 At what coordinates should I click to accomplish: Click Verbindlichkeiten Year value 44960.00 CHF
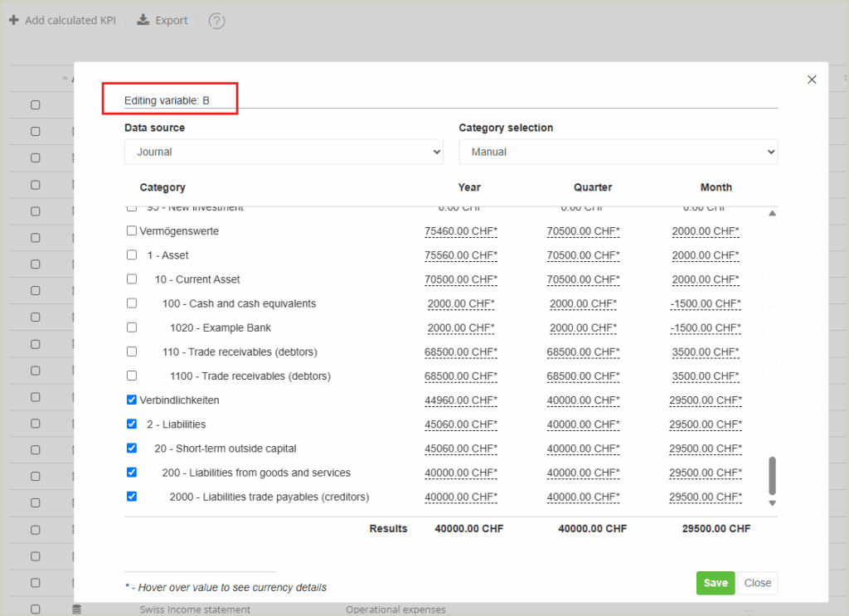tap(461, 400)
